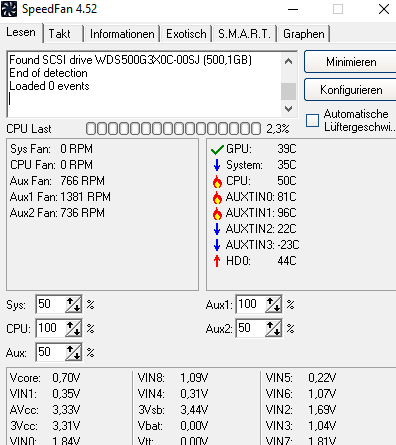Show the Graphen tab

[304, 34]
